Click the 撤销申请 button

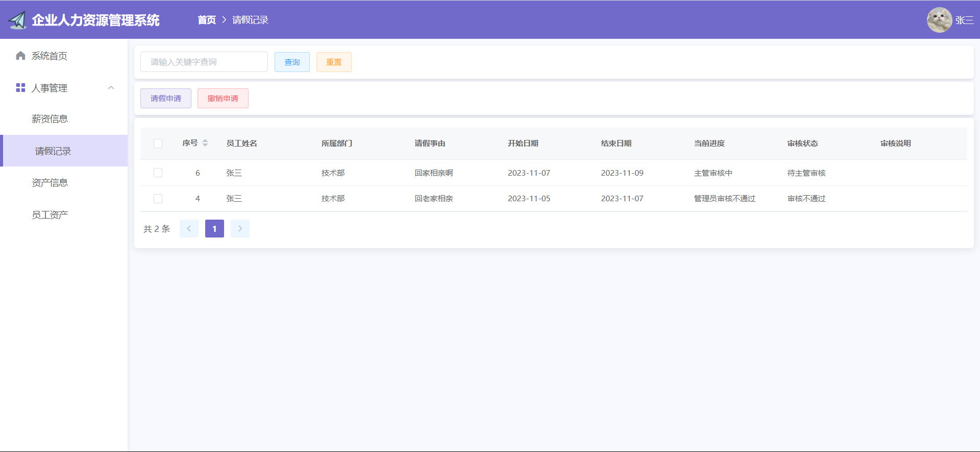click(x=223, y=98)
